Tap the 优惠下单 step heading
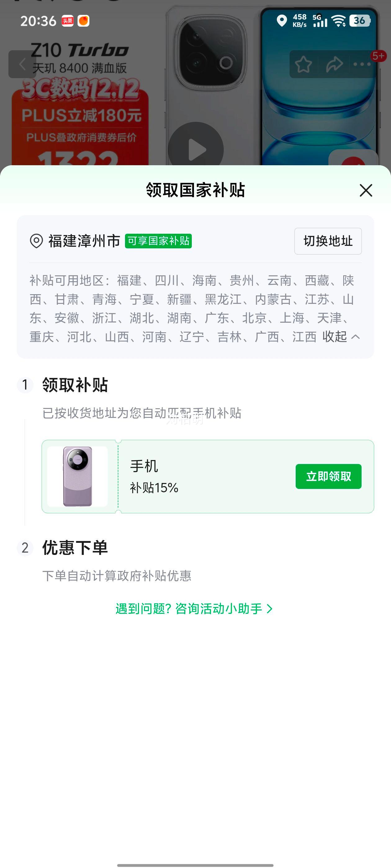The image size is (391, 868). [75, 548]
